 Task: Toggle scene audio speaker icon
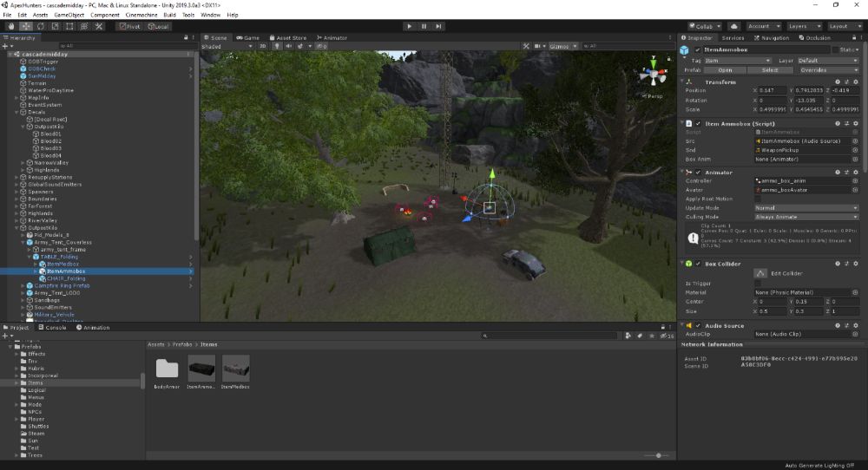[288, 47]
